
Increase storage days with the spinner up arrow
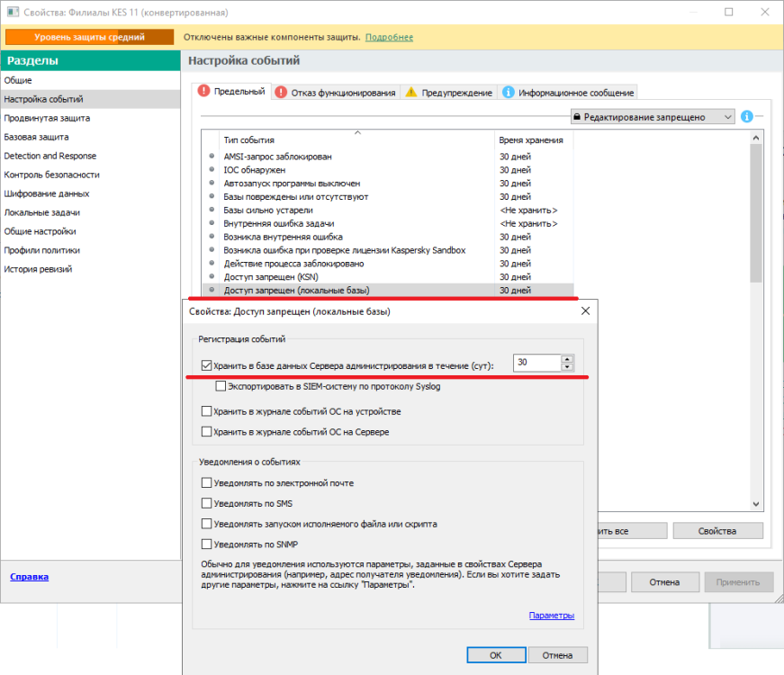pos(567,359)
